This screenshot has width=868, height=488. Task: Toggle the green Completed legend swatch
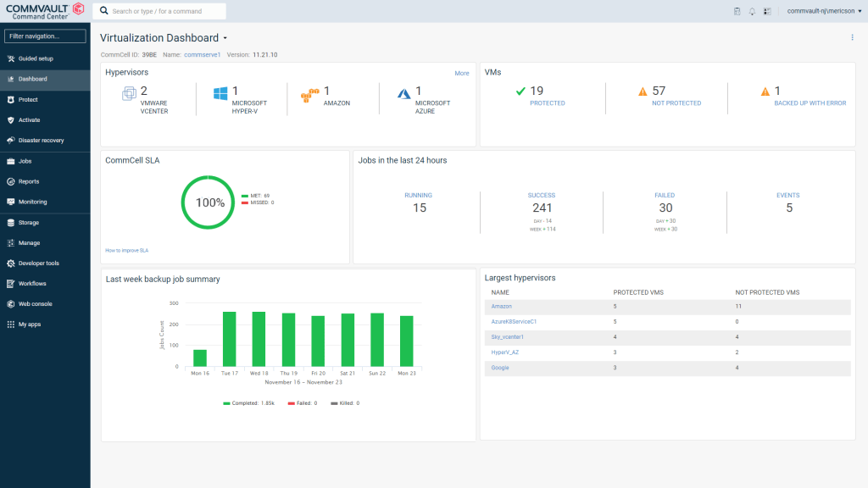pyautogui.click(x=226, y=403)
